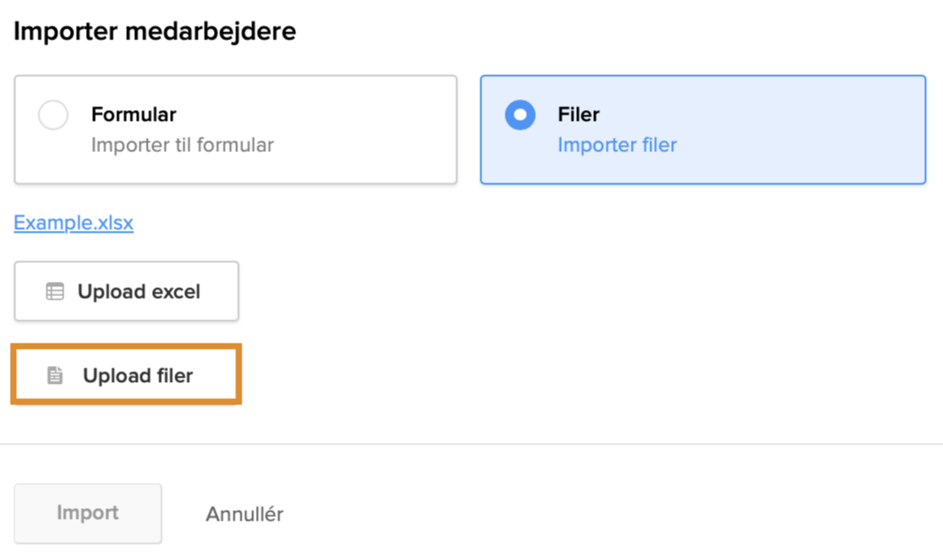Click the "Formular" option title
943x560 pixels.
click(x=133, y=115)
